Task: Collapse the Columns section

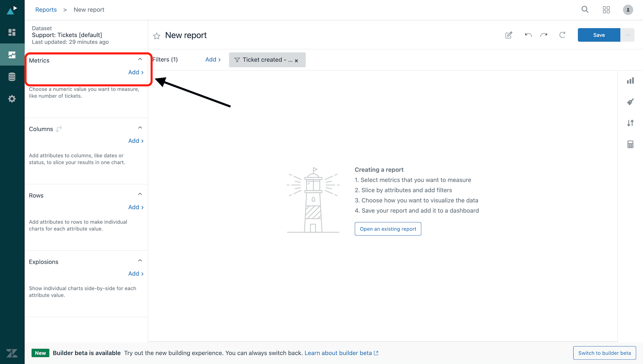Action: pos(140,128)
